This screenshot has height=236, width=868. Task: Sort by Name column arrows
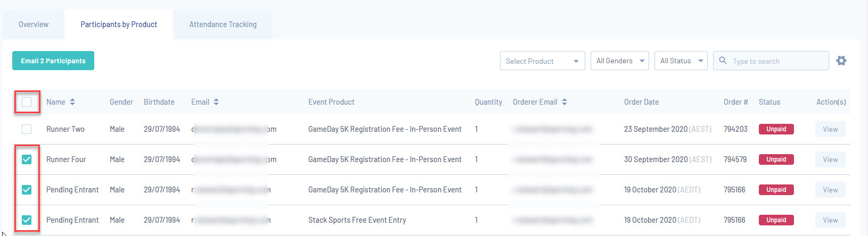point(72,102)
